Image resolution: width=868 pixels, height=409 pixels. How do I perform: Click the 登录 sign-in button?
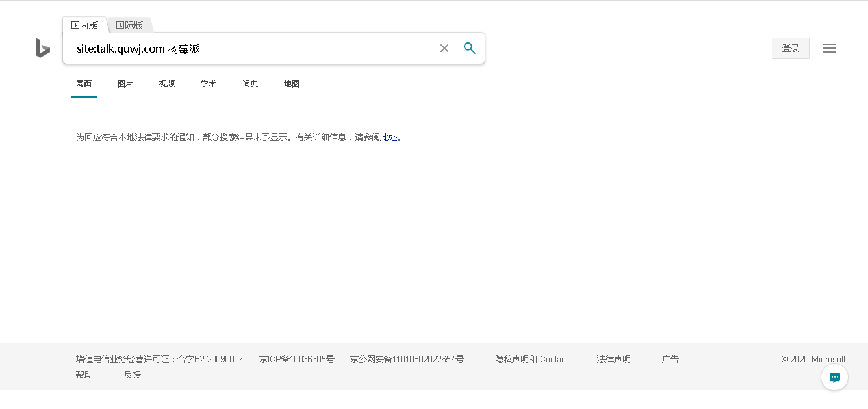791,48
